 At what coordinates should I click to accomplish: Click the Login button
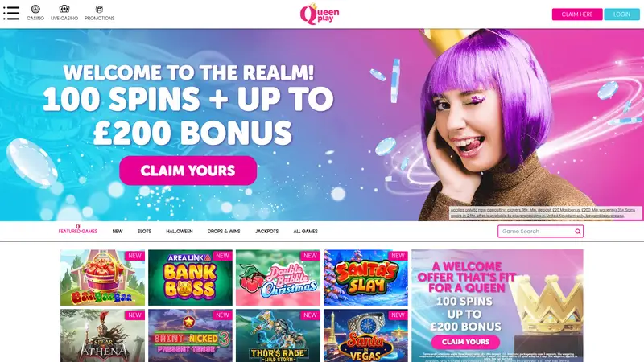click(621, 14)
